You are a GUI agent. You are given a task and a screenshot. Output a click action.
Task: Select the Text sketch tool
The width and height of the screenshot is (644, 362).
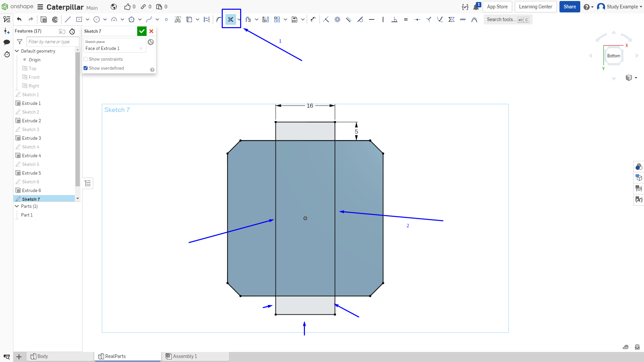178,19
